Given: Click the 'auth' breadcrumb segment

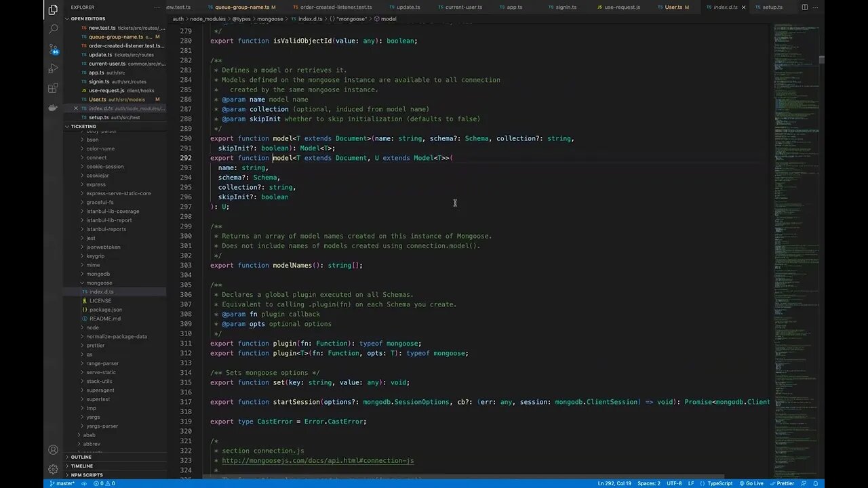Looking at the screenshot, I should 178,19.
